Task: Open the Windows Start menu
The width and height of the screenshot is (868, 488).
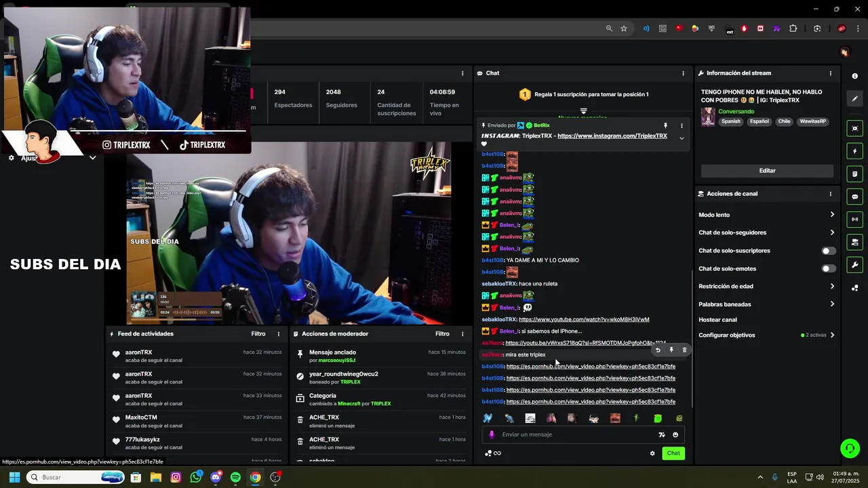Action: pyautogui.click(x=14, y=477)
